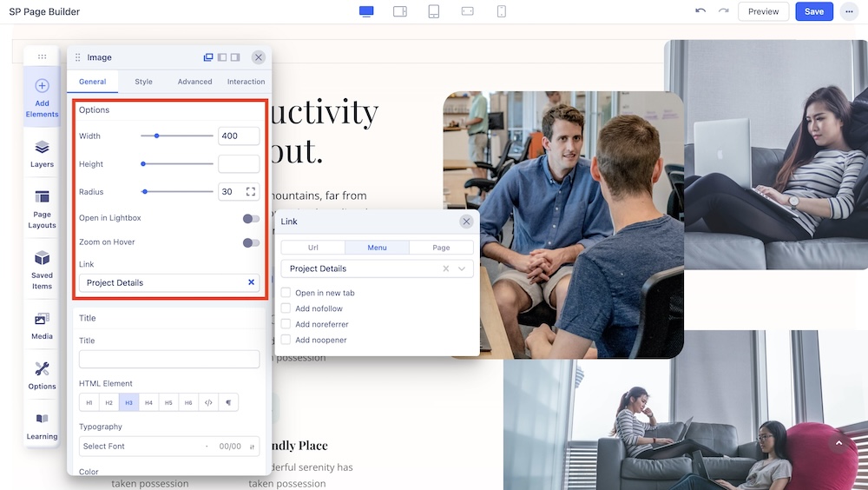The height and width of the screenshot is (490, 868).
Task: Open Saved Items in sidebar
Action: coord(42,269)
